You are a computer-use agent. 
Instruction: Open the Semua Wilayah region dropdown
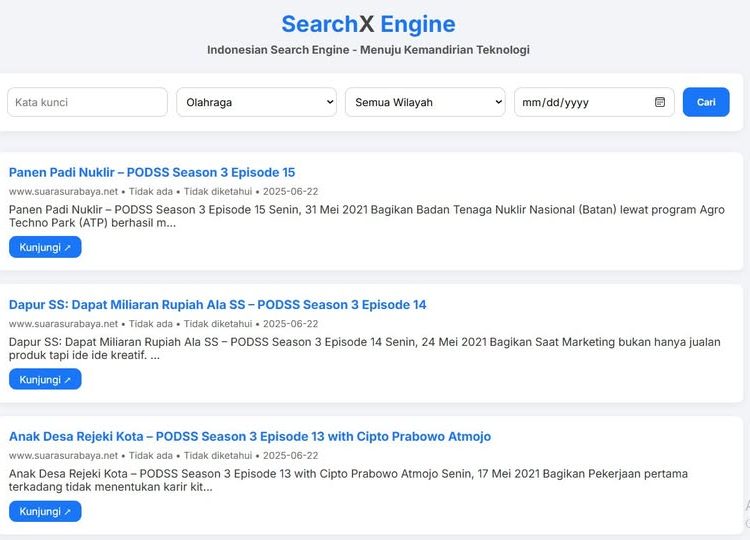pyautogui.click(x=425, y=102)
